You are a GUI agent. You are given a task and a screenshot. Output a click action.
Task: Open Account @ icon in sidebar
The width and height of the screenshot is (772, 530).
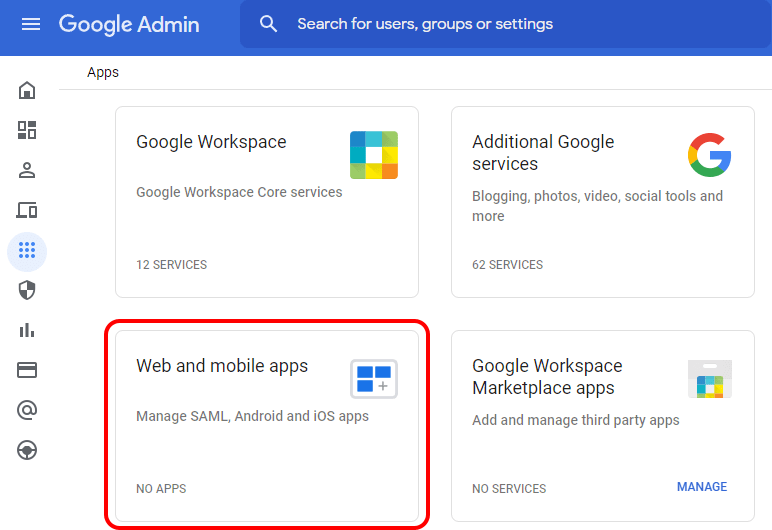pos(27,410)
